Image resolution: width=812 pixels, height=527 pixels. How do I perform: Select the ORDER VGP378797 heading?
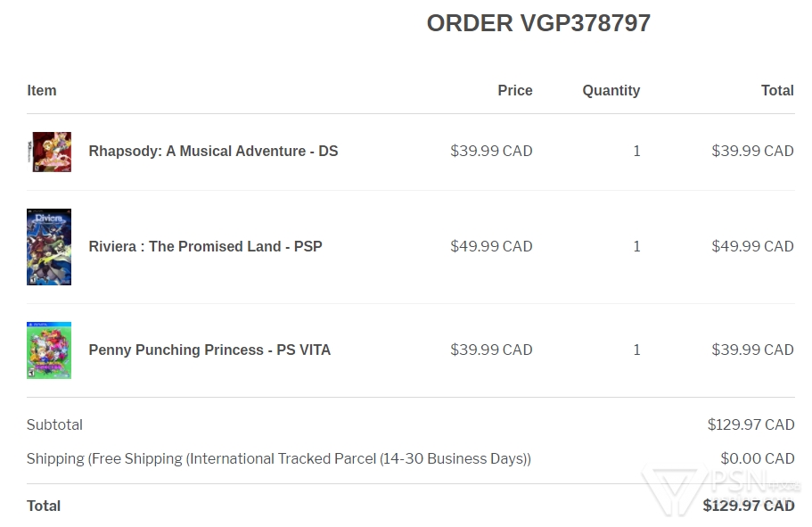coord(538,23)
